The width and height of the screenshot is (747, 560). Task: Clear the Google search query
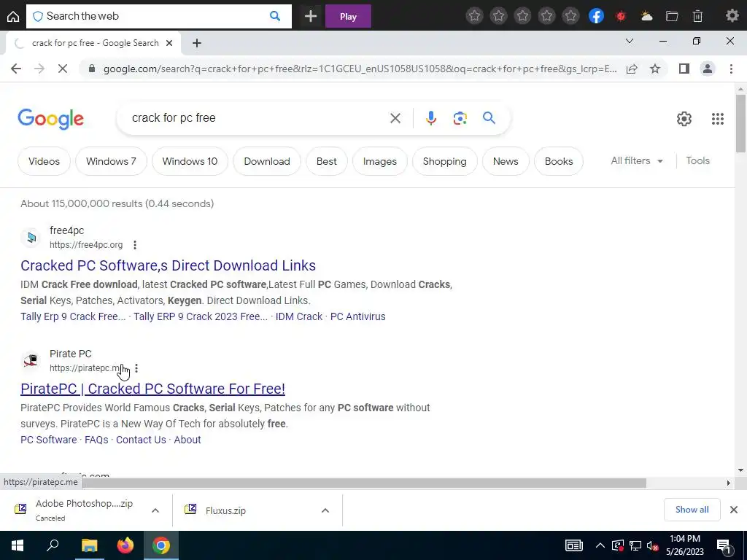[x=395, y=117]
